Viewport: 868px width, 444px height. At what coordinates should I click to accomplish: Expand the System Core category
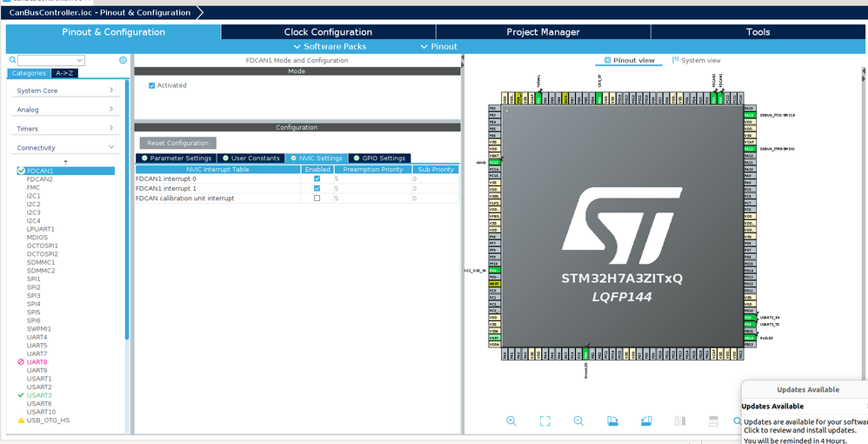click(x=66, y=91)
